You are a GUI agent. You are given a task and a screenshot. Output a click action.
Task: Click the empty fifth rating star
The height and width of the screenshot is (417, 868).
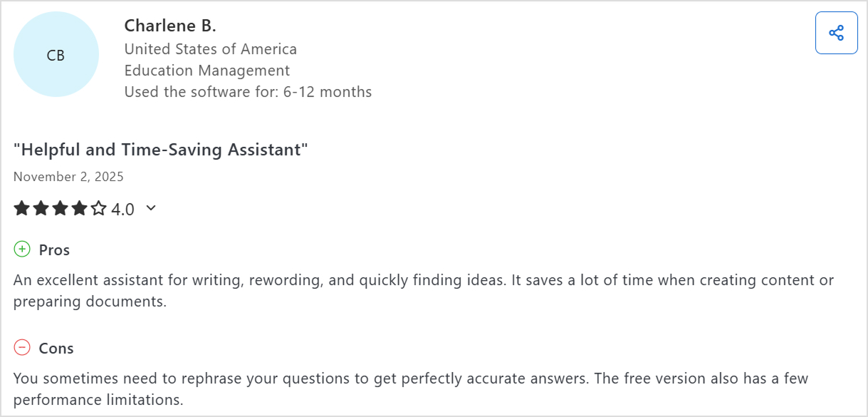pyautogui.click(x=98, y=208)
